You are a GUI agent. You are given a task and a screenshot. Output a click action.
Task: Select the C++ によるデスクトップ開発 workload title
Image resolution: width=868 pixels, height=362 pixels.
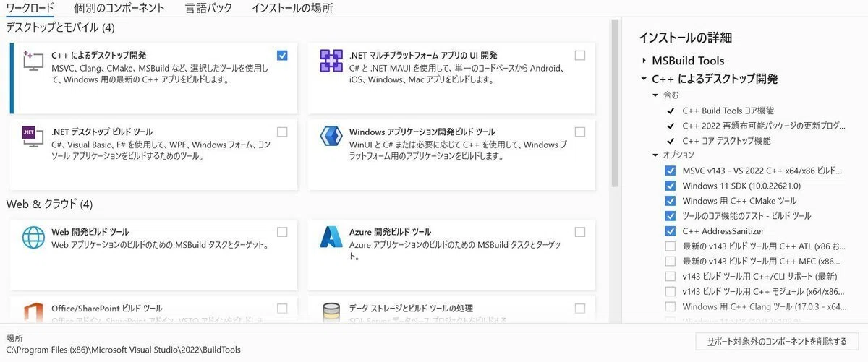(x=99, y=56)
